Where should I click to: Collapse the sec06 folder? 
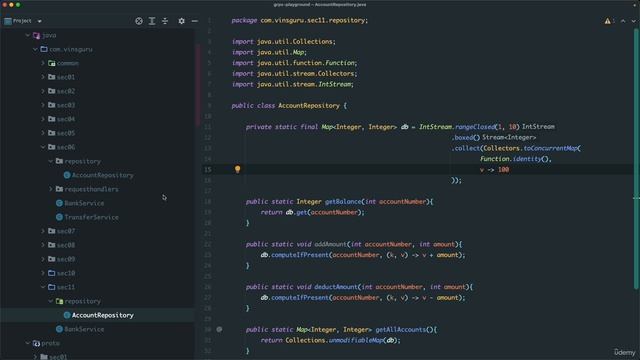43,147
